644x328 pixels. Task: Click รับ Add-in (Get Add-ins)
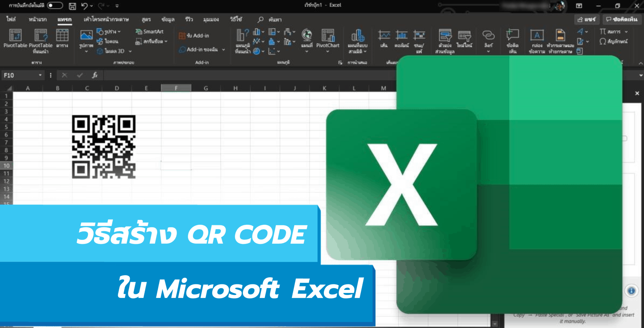point(194,36)
